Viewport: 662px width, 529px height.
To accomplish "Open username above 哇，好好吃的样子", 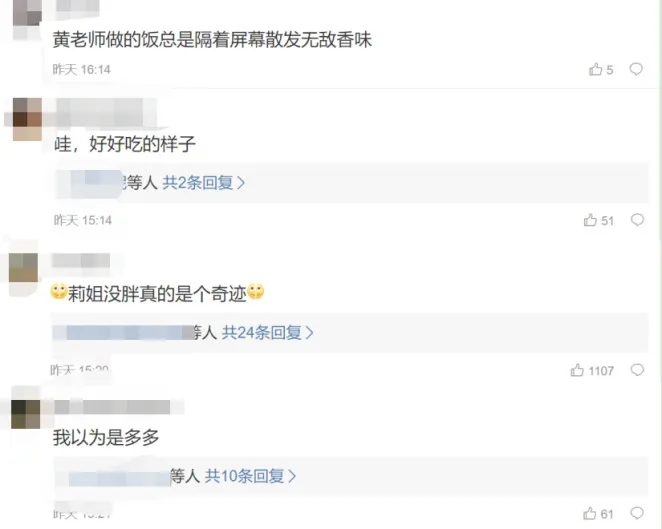I will 106,112.
